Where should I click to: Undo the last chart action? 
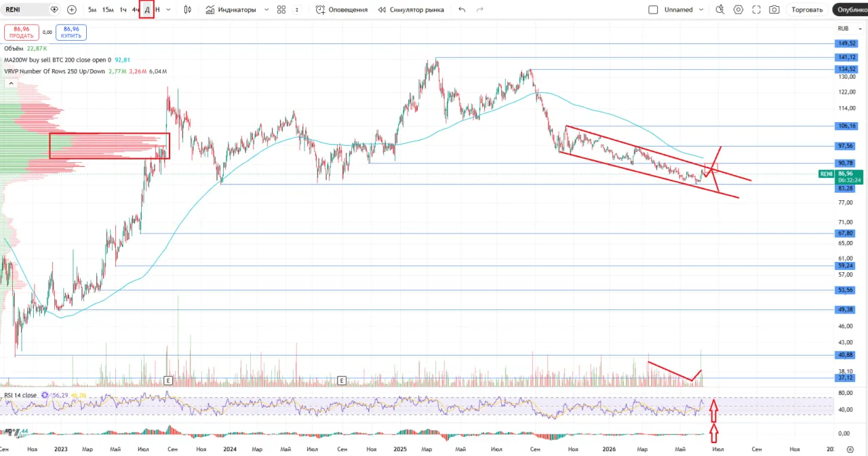pyautogui.click(x=462, y=9)
